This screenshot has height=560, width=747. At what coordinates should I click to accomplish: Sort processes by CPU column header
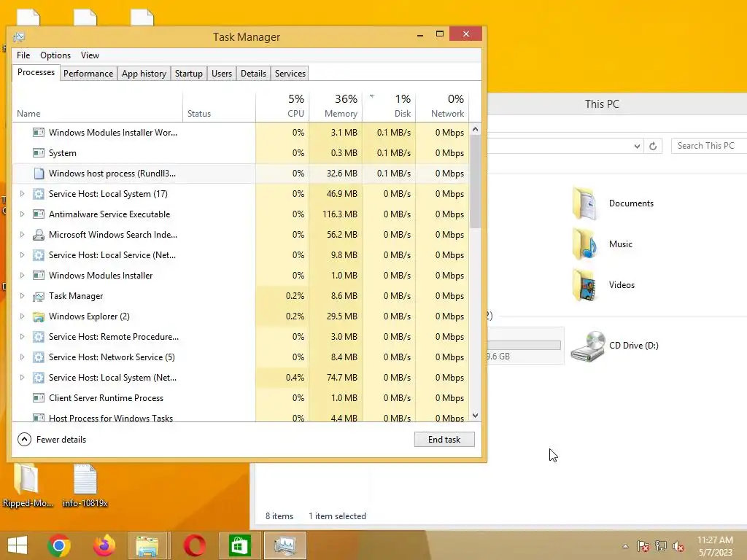click(282, 106)
